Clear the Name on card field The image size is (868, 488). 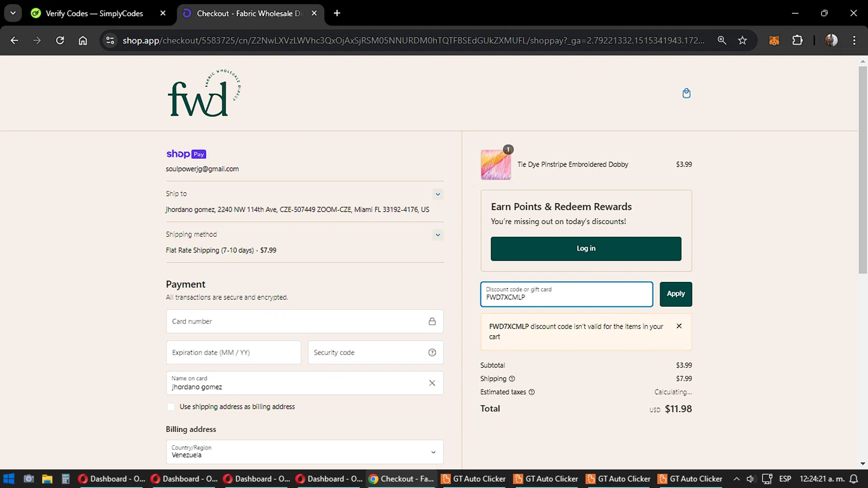(432, 383)
